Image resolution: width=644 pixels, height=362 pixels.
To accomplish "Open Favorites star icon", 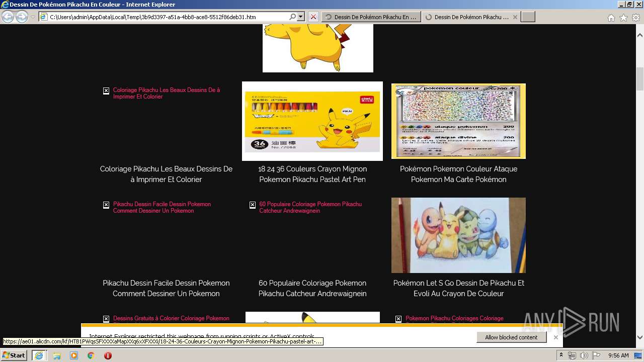I will click(x=623, y=17).
